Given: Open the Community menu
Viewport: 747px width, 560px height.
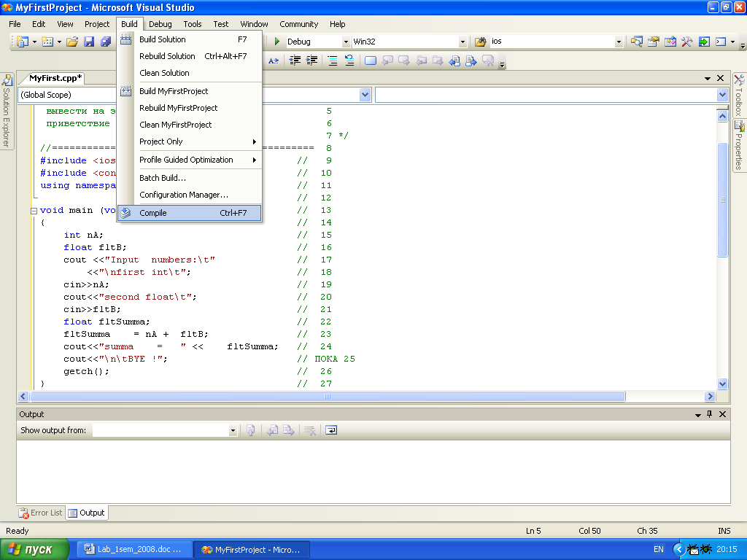Looking at the screenshot, I should pos(298,24).
